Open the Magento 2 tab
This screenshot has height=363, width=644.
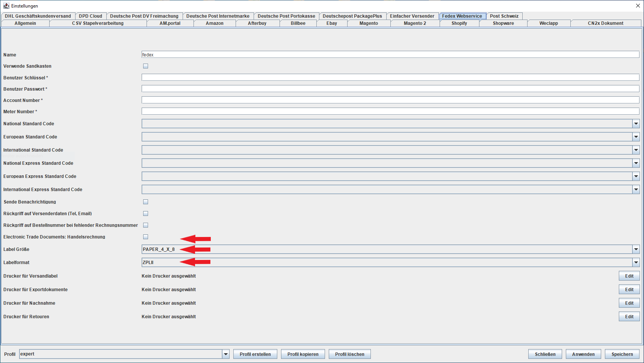[415, 23]
